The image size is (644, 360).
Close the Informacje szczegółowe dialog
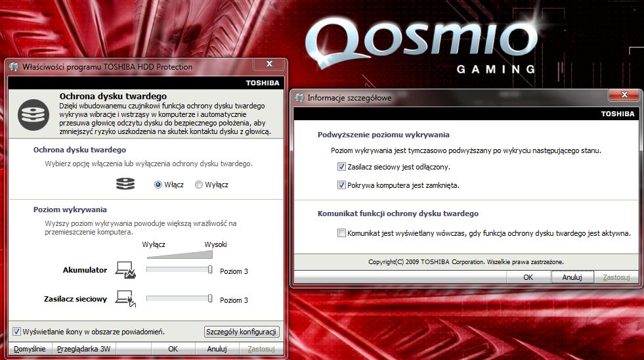pyautogui.click(x=625, y=95)
